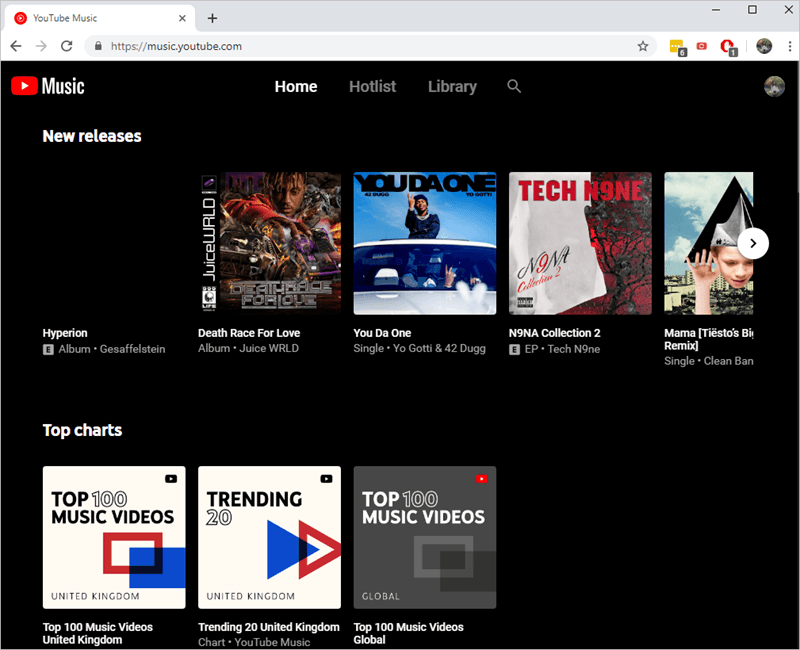
Task: Open the Tech N9ne artist link
Action: [573, 349]
